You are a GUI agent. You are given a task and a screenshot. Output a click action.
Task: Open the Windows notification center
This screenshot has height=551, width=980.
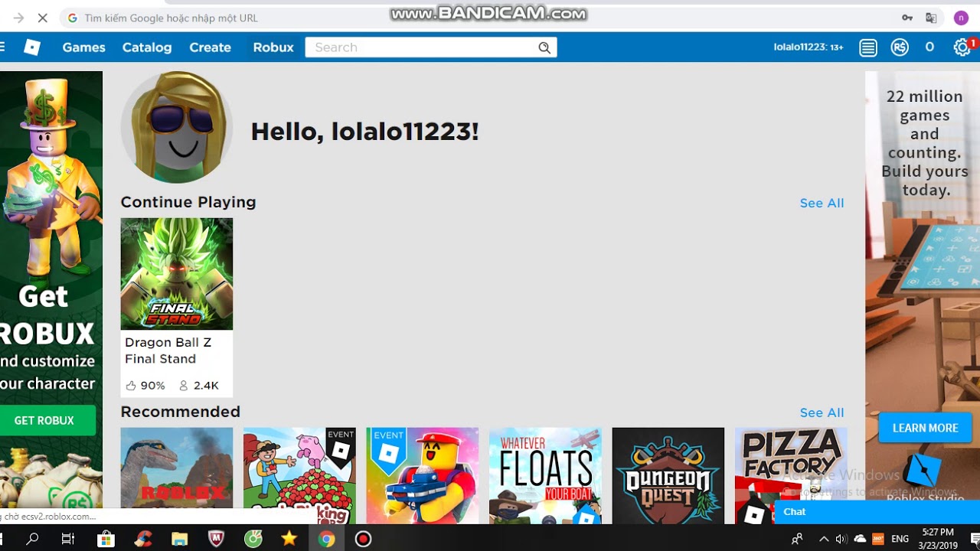coord(974,539)
